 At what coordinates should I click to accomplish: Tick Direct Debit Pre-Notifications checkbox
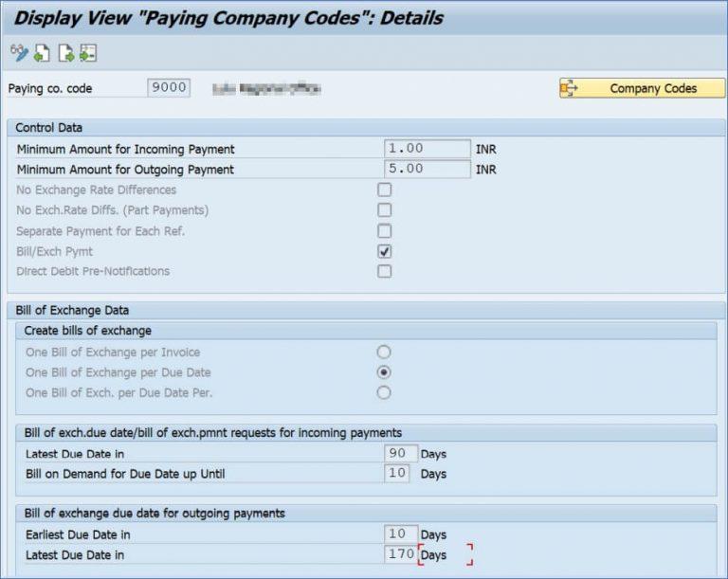[x=385, y=271]
